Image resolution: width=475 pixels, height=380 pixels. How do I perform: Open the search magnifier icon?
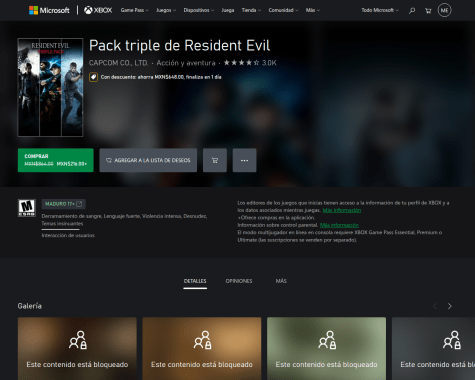pos(412,11)
